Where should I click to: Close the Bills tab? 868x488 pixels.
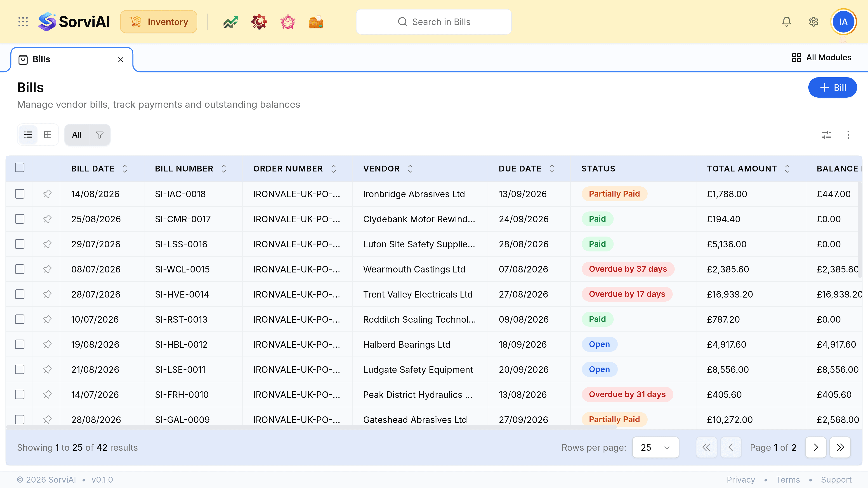tap(121, 60)
